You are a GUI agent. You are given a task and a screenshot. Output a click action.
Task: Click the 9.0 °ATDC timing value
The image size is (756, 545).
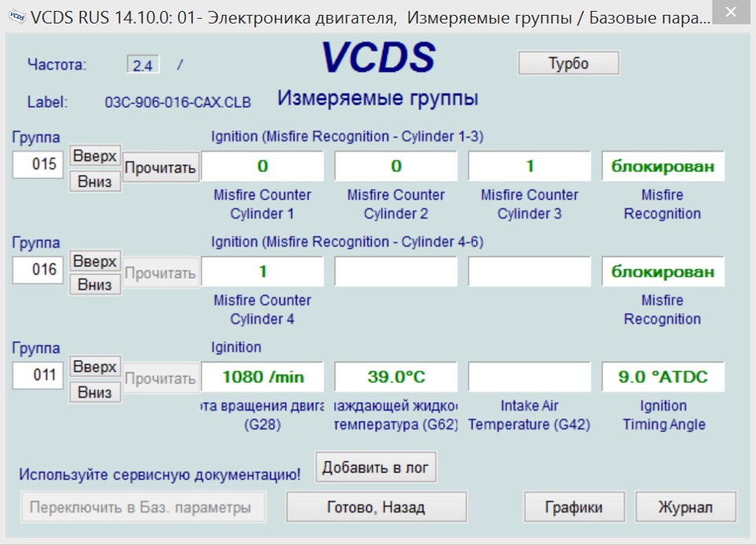(663, 376)
